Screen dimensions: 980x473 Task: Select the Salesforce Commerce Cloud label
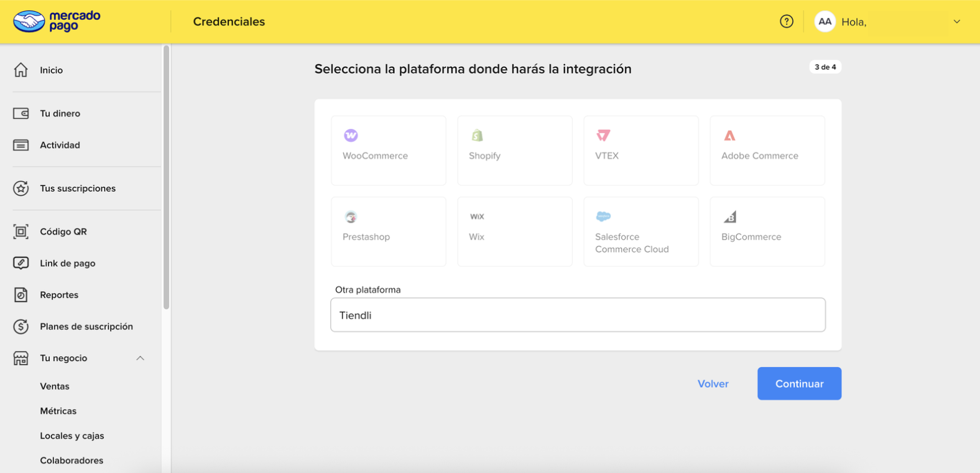pos(632,243)
